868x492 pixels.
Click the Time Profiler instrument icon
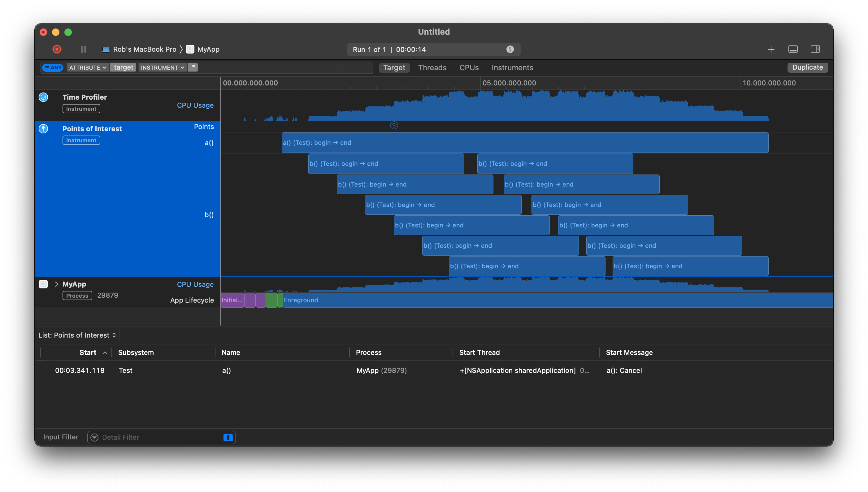tap(43, 97)
